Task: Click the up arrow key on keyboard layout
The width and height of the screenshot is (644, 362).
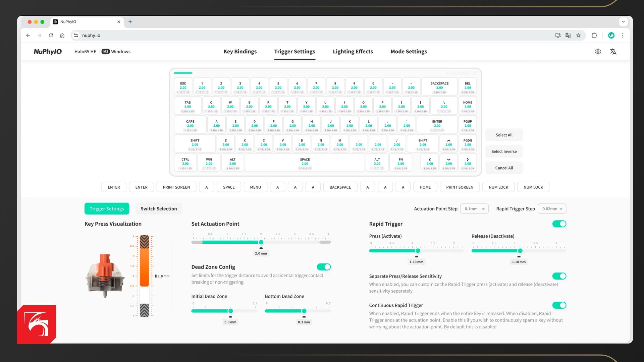Action: (448, 143)
